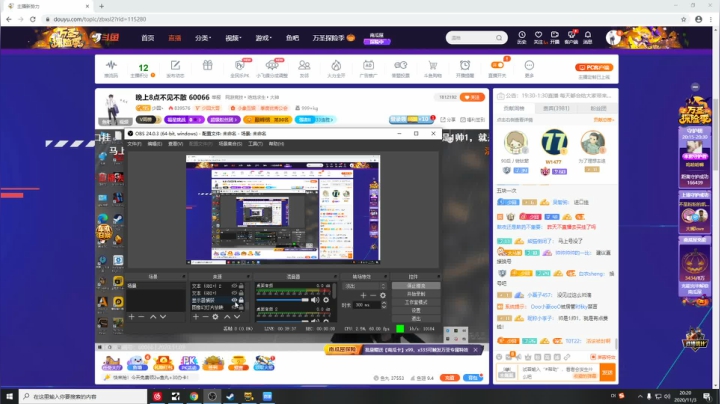Open the 斗鱼购物 shopping cart icon
Image resolution: width=720 pixels, height=404 pixels.
tap(433, 65)
